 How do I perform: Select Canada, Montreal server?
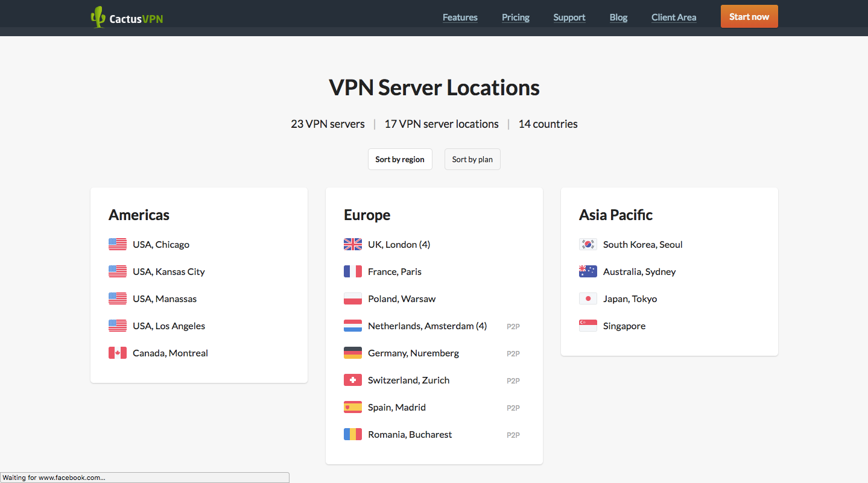click(170, 353)
